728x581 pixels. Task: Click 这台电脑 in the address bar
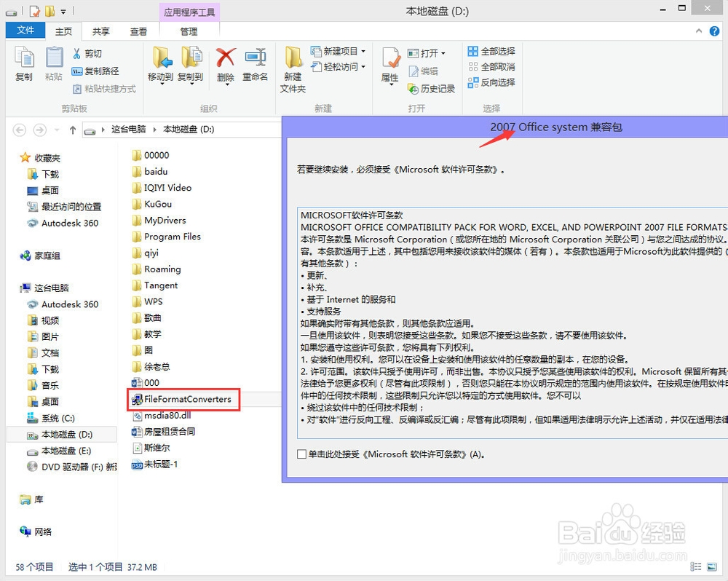coord(129,129)
